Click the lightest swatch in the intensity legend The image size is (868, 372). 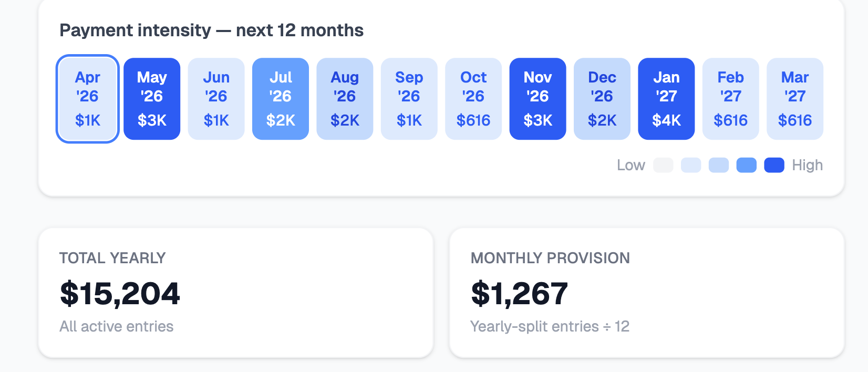[664, 165]
